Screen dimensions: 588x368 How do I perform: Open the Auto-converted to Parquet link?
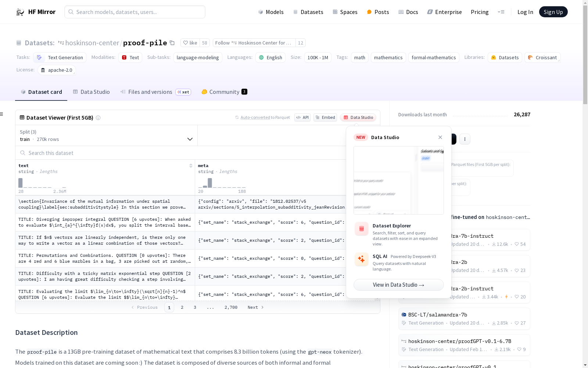point(262,117)
